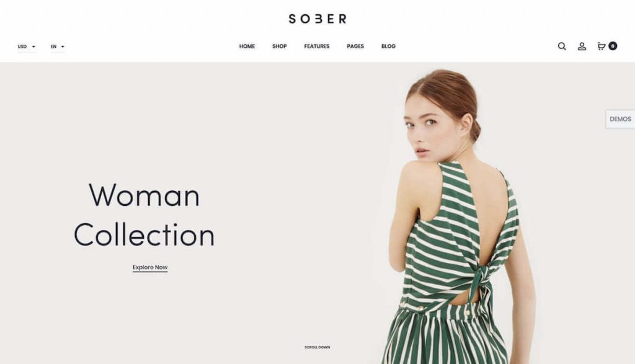635x364 pixels.
Task: Expand the EN language dropdown
Action: (x=58, y=47)
